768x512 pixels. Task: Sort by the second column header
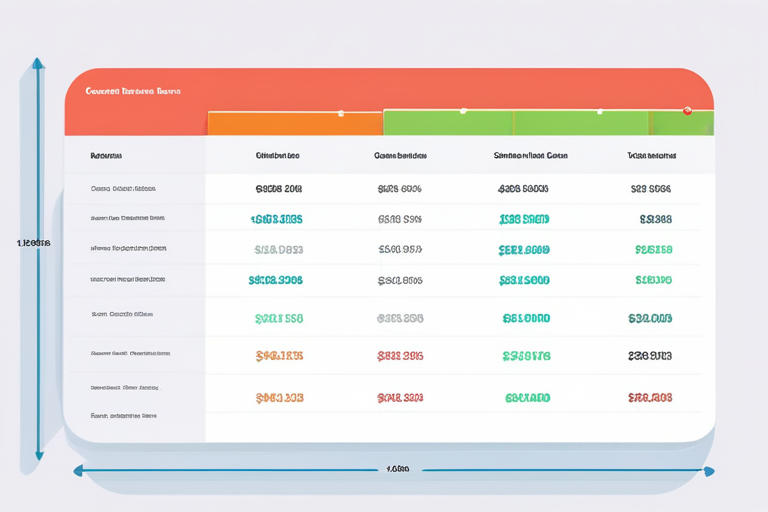278,156
